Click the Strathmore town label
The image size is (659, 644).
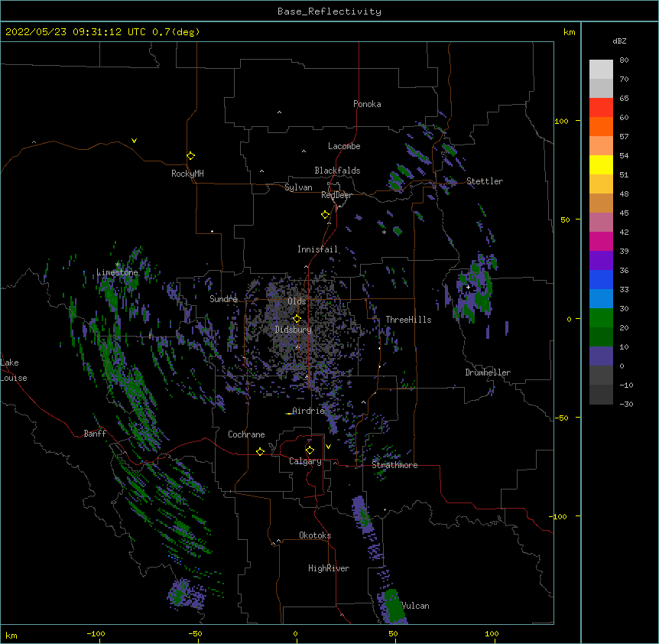(x=394, y=465)
